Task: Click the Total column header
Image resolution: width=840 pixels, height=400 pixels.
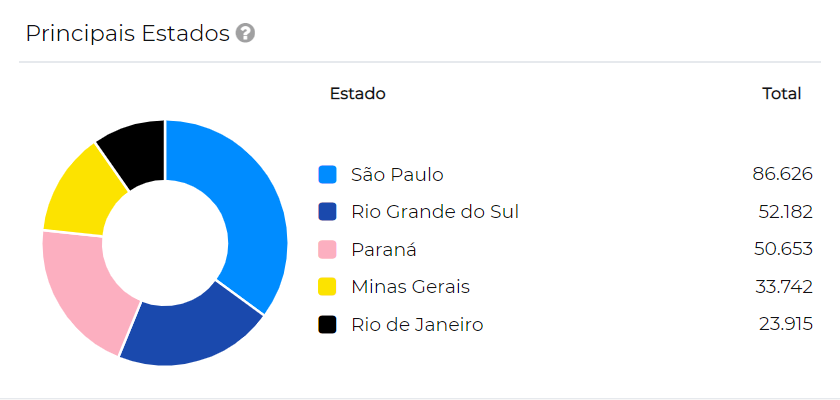Action: tap(781, 94)
